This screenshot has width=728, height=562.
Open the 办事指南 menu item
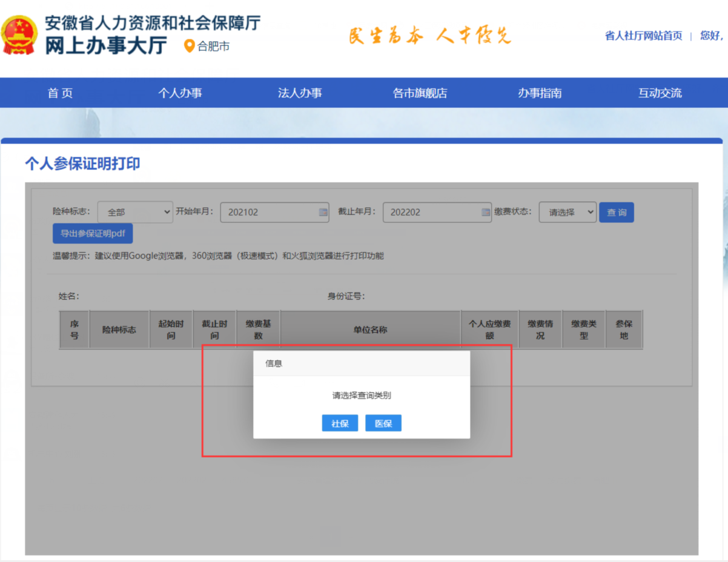point(540,93)
